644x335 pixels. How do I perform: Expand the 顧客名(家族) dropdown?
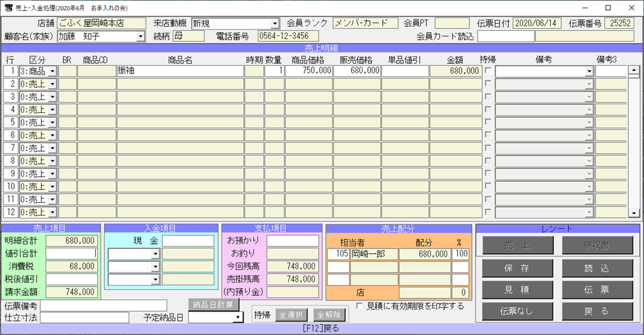[x=140, y=36]
